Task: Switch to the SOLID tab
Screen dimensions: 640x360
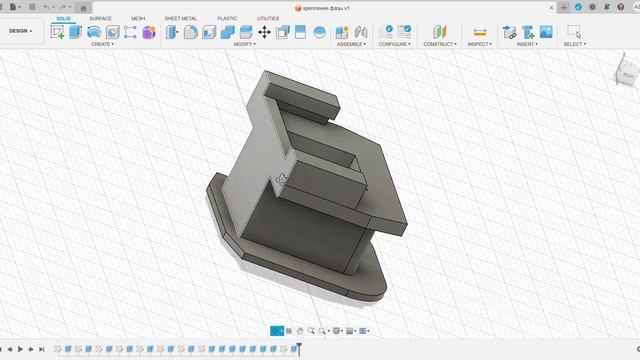Action: [64, 19]
